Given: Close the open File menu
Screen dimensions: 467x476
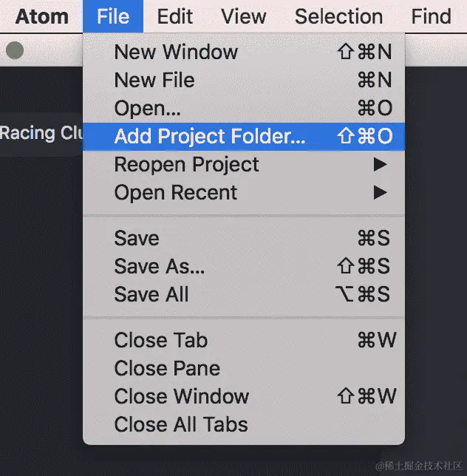Looking at the screenshot, I should pos(113,16).
